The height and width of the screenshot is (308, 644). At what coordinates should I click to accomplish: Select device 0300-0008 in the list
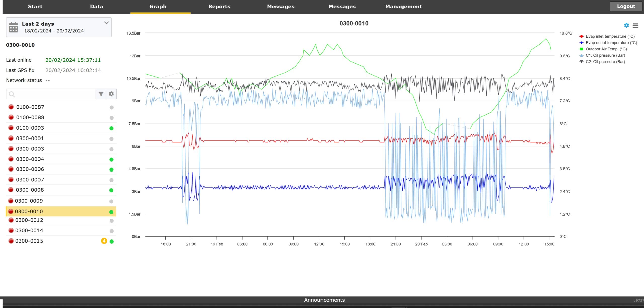(x=30, y=190)
